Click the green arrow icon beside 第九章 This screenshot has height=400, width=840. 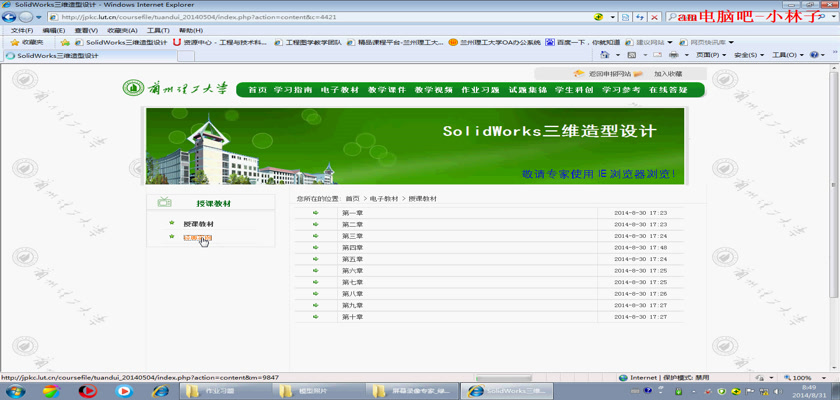316,305
